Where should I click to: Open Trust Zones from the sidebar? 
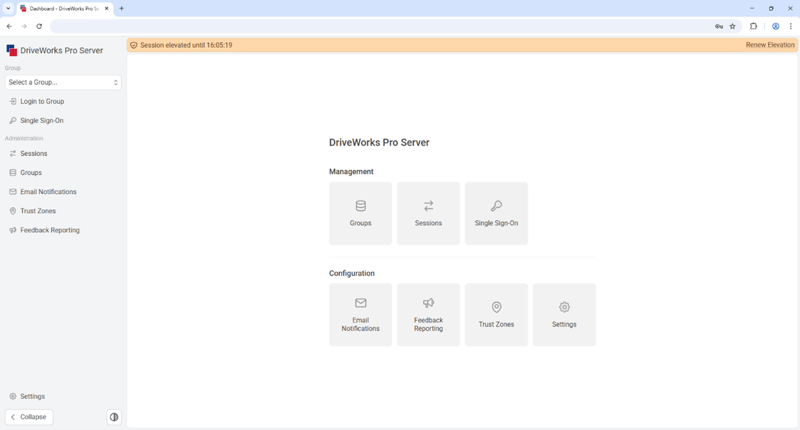[63, 211]
